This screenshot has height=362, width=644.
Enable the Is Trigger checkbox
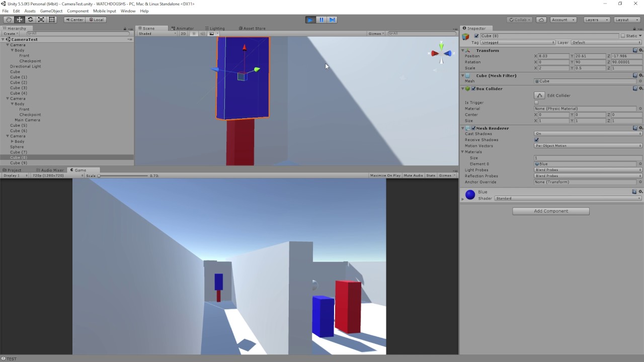[536, 103]
